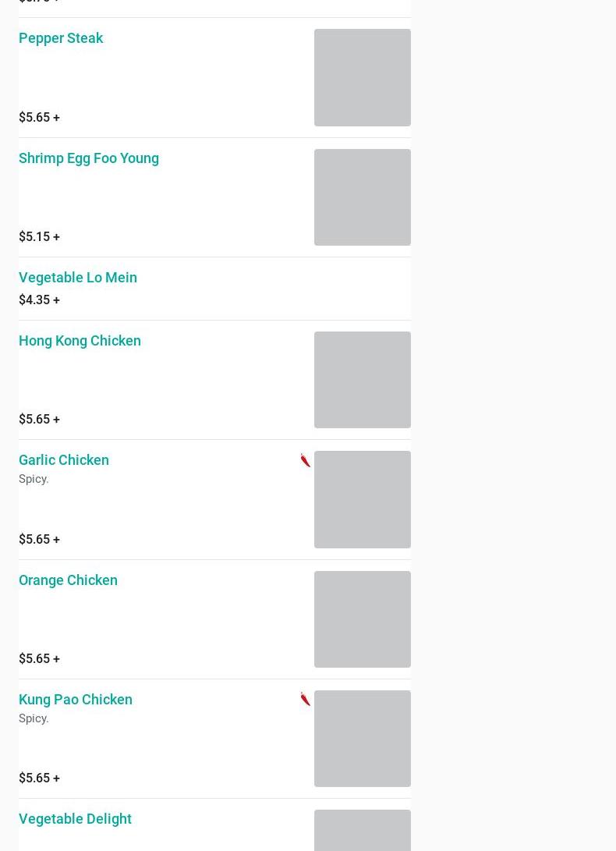This screenshot has height=851, width=616.
Task: Click the spicy pepper icon beside Garlic Chicken
Action: click(x=305, y=460)
